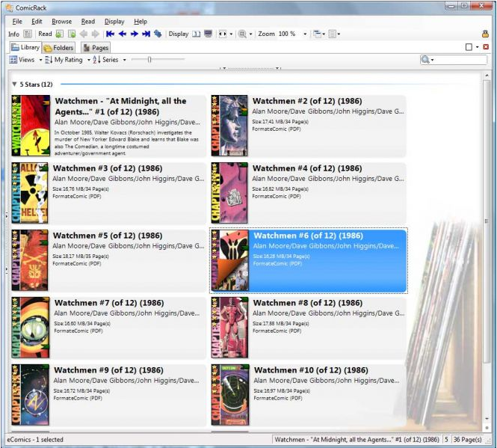Click the padlock icon in toolbar
The image size is (497, 448).
tap(485, 34)
